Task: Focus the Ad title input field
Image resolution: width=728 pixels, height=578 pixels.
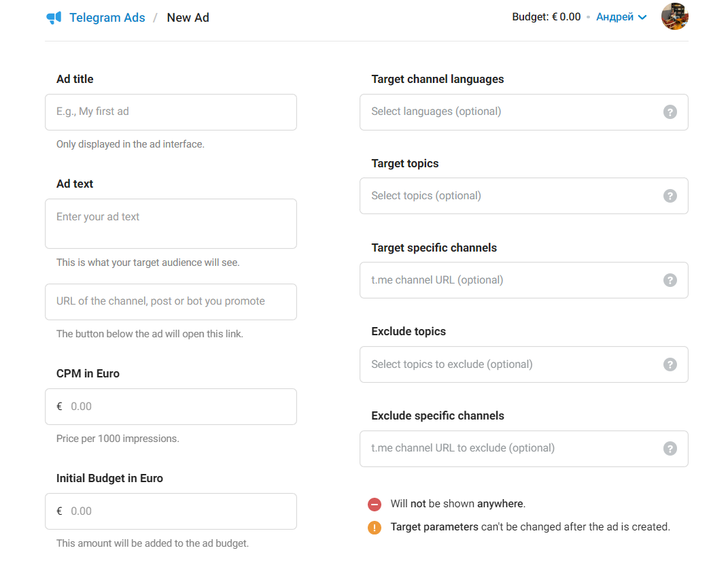Action: (171, 112)
